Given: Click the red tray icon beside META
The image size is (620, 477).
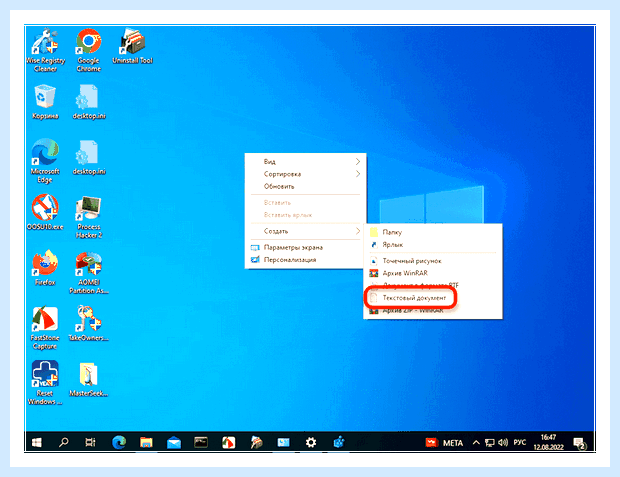Looking at the screenshot, I should click(431, 443).
